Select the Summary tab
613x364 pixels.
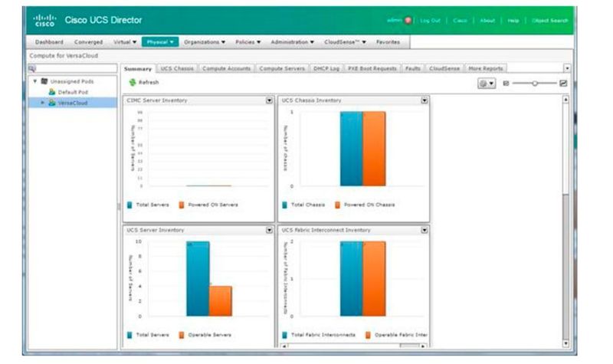click(138, 68)
